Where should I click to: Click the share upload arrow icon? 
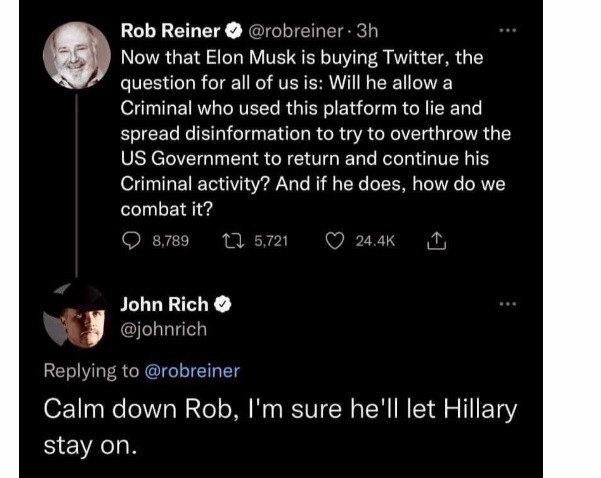pyautogui.click(x=434, y=240)
